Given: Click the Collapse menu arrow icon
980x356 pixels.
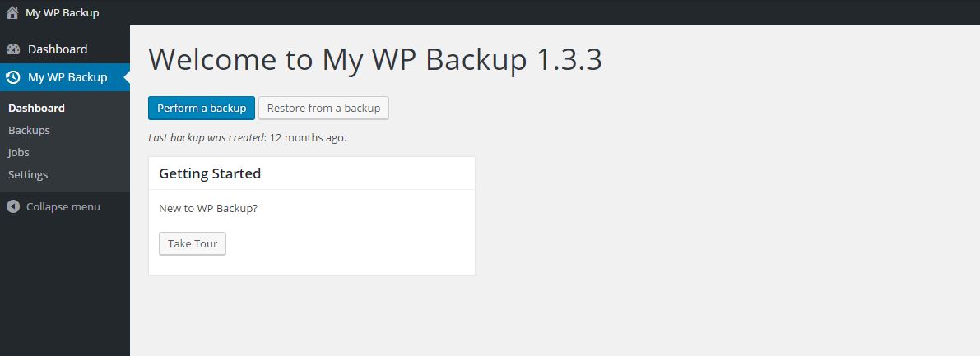Looking at the screenshot, I should [x=13, y=206].
